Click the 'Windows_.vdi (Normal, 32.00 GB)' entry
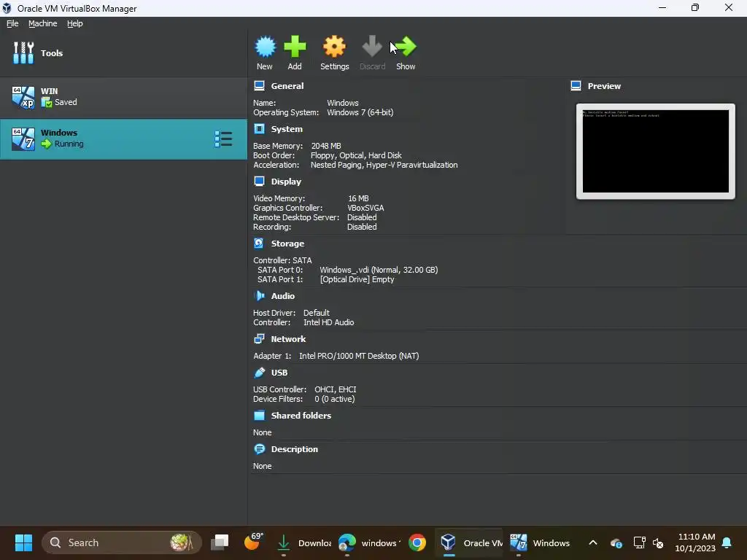Viewport: 747px width, 560px height. point(379,270)
